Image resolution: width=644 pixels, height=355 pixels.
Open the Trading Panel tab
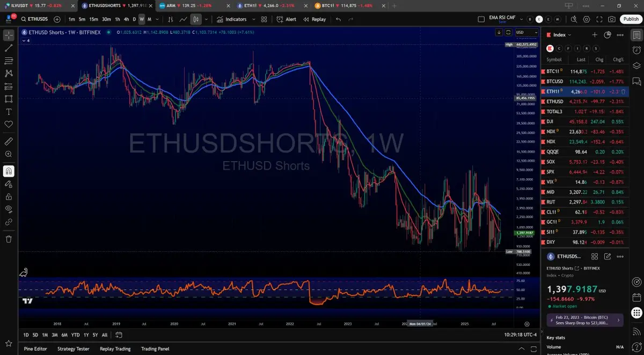(x=155, y=349)
